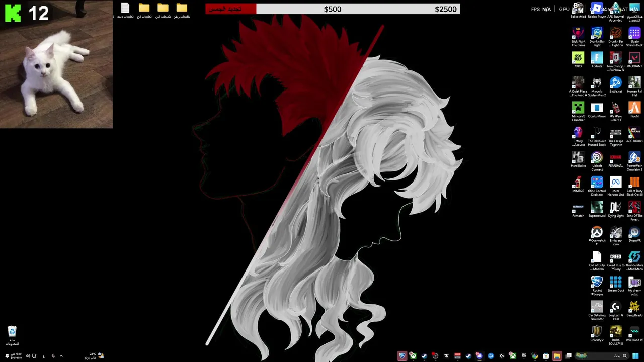Show hidden system tray icons

tap(61, 356)
